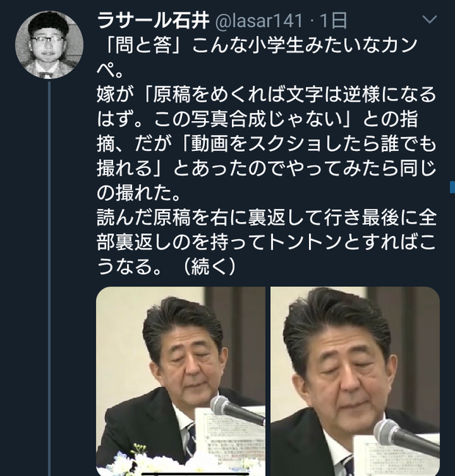Screen dimensions: 455x476
Task: Tap the display name ラサール石井
Action: tap(153, 21)
